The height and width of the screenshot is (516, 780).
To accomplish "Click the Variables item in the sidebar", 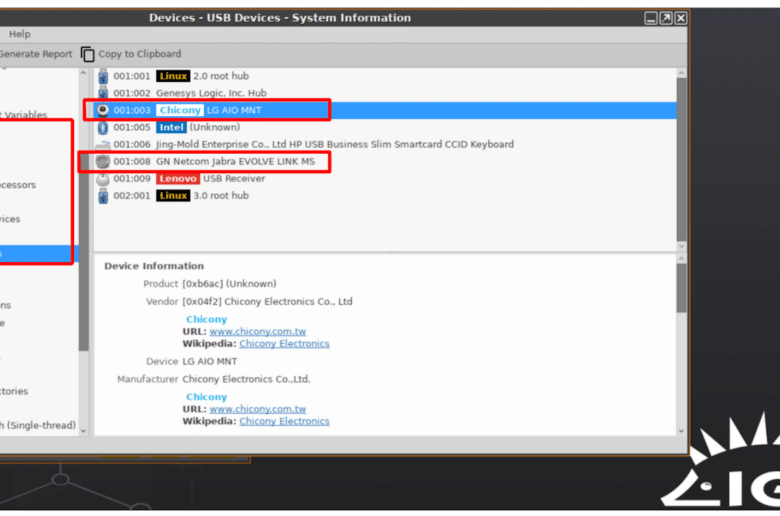I will click(24, 115).
